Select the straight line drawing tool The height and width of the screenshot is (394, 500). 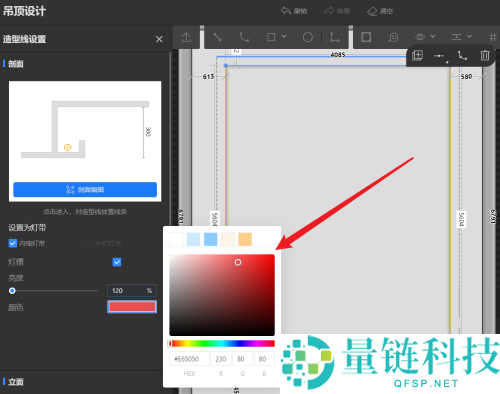217,37
